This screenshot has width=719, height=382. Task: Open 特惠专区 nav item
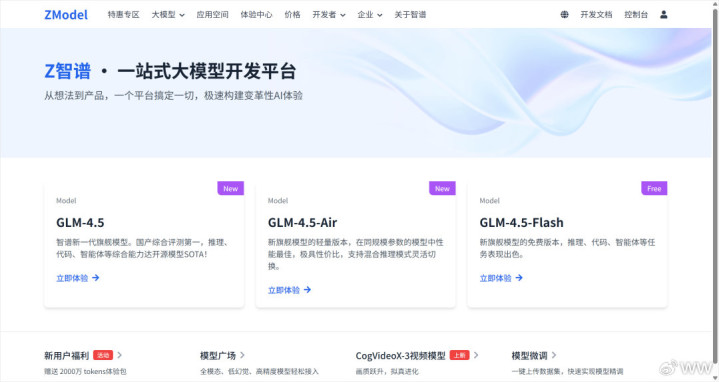click(x=123, y=15)
